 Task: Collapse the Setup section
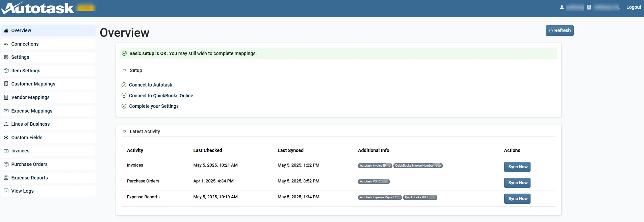click(125, 70)
